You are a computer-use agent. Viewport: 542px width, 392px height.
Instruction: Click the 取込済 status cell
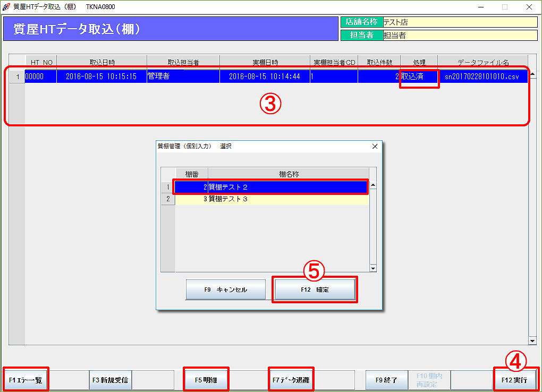(x=419, y=76)
